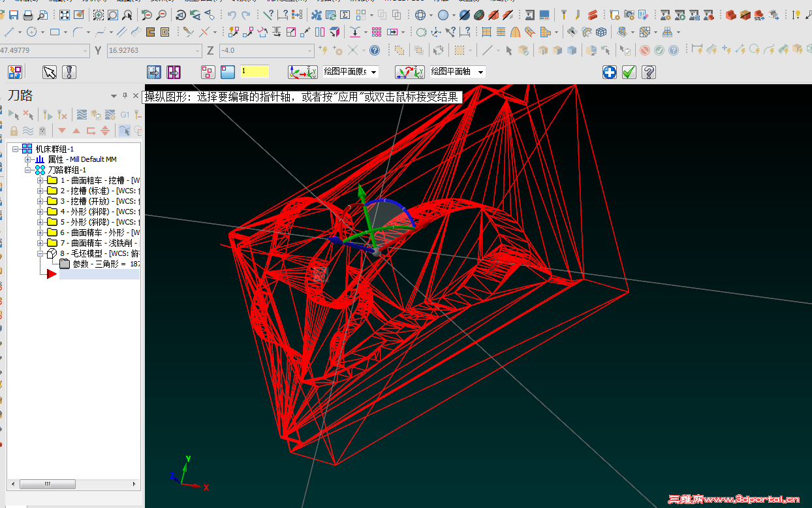Click the blue plus Apply button
The image size is (812, 508).
[610, 72]
